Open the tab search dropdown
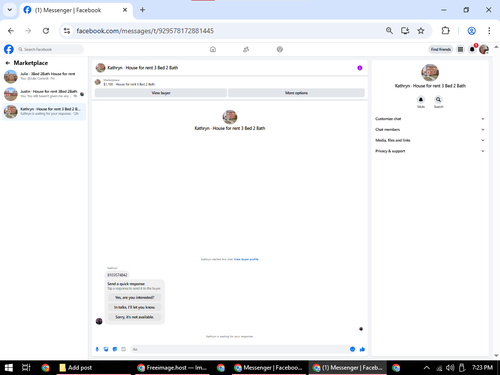 [10, 10]
